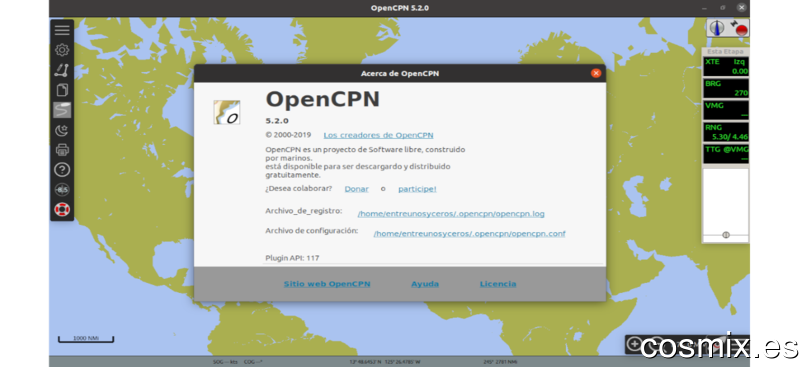800x367 pixels.
Task: Open Sitio web OpenCPN link
Action: click(327, 284)
